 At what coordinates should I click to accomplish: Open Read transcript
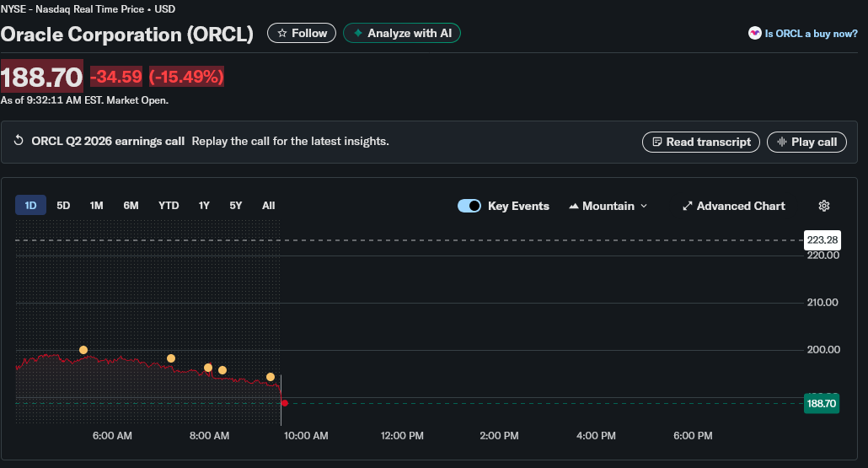[x=701, y=142]
